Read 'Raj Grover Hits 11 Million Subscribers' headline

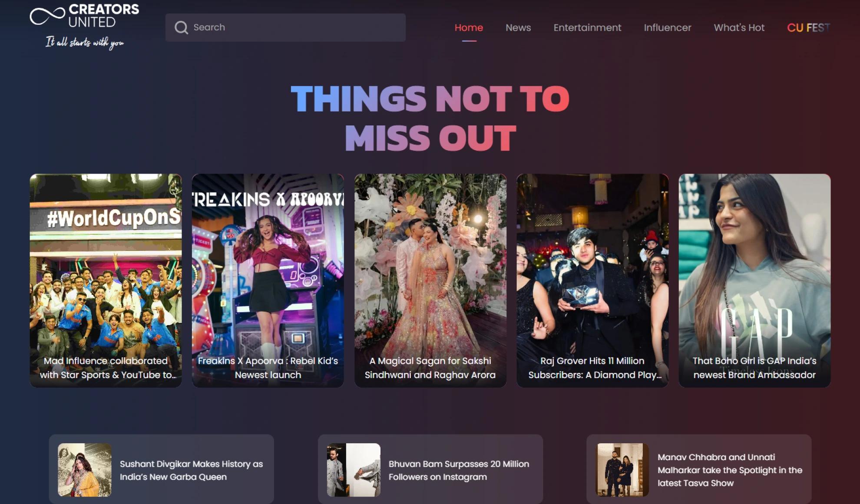(x=595, y=368)
